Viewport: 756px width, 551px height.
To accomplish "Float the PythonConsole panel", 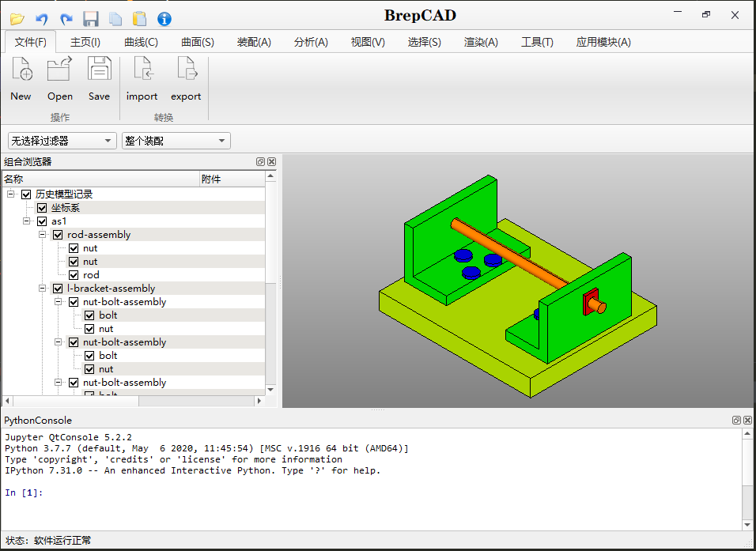I will pos(736,421).
